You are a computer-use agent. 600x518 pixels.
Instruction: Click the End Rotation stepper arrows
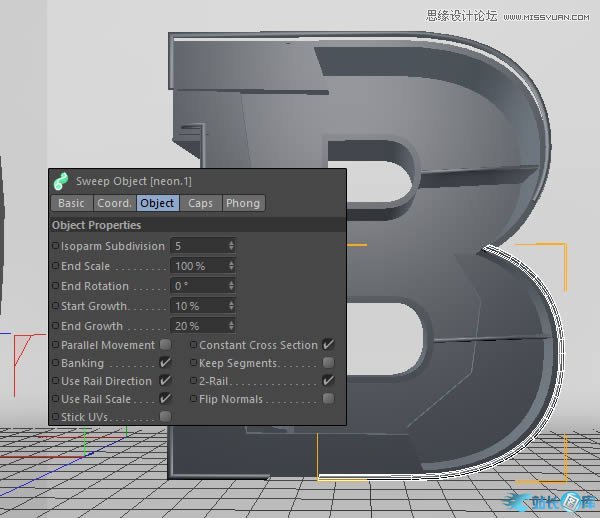point(231,286)
